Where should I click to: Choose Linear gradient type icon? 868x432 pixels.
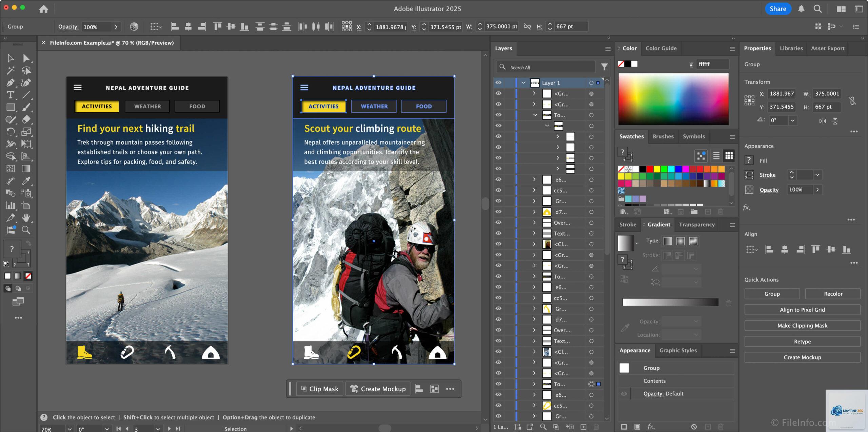668,241
